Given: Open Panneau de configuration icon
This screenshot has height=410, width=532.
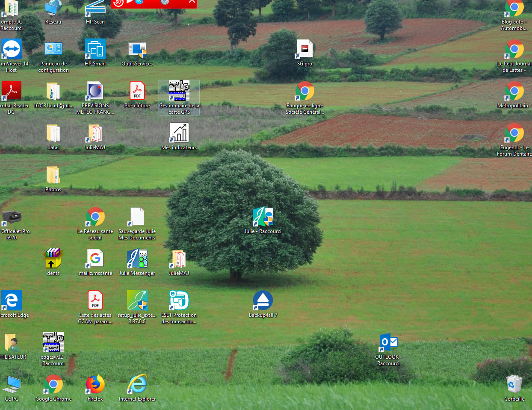Looking at the screenshot, I should point(53,50).
